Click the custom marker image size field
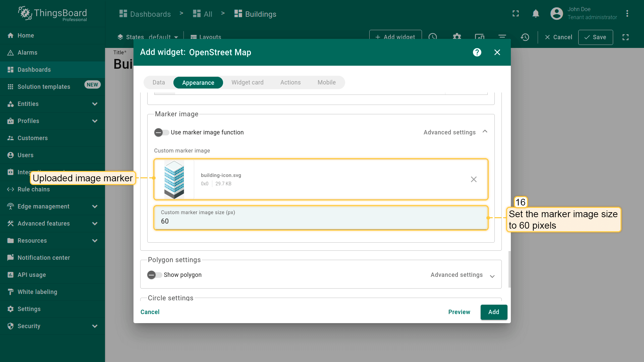The height and width of the screenshot is (362, 644). click(x=320, y=221)
